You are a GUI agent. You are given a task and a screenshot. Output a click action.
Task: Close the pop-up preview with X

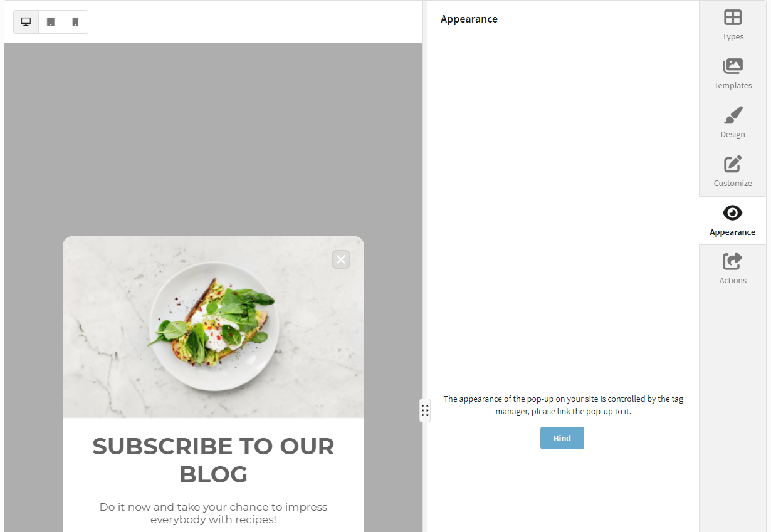coord(341,259)
